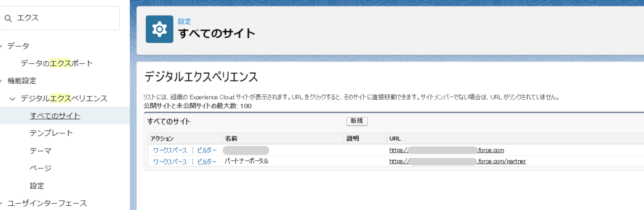Image resolution: width=644 pixels, height=210 pixels.
Task: Open テーマ in the sidebar
Action: (x=40, y=151)
